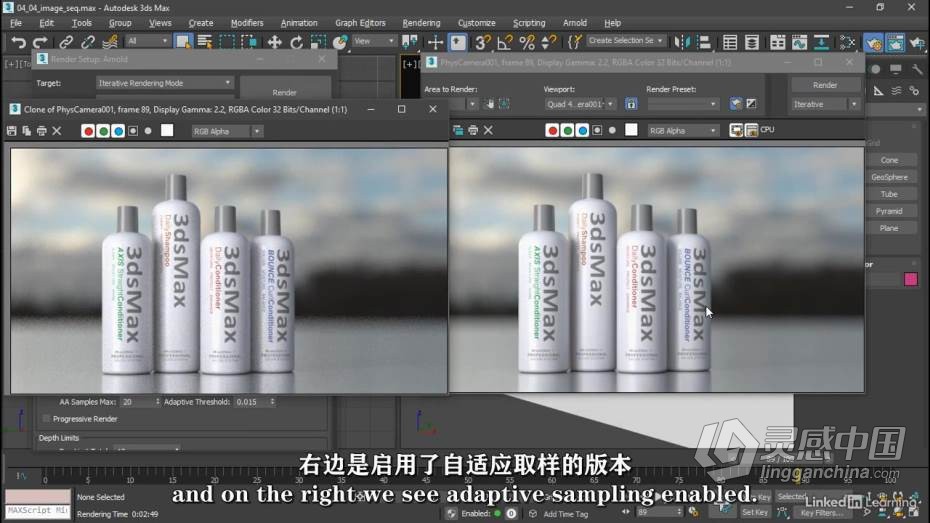Create a Pyramid primitive
The width and height of the screenshot is (930, 523).
click(x=889, y=211)
